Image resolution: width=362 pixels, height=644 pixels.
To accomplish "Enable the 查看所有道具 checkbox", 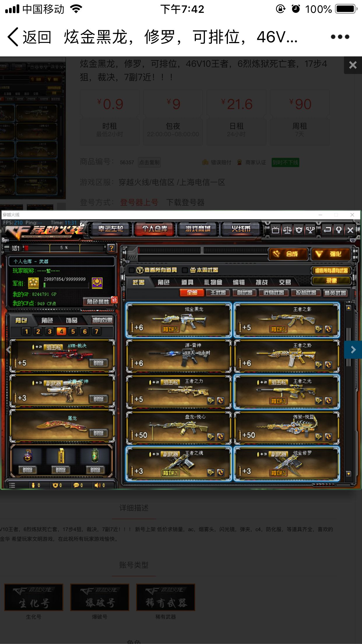I will [x=132, y=270].
